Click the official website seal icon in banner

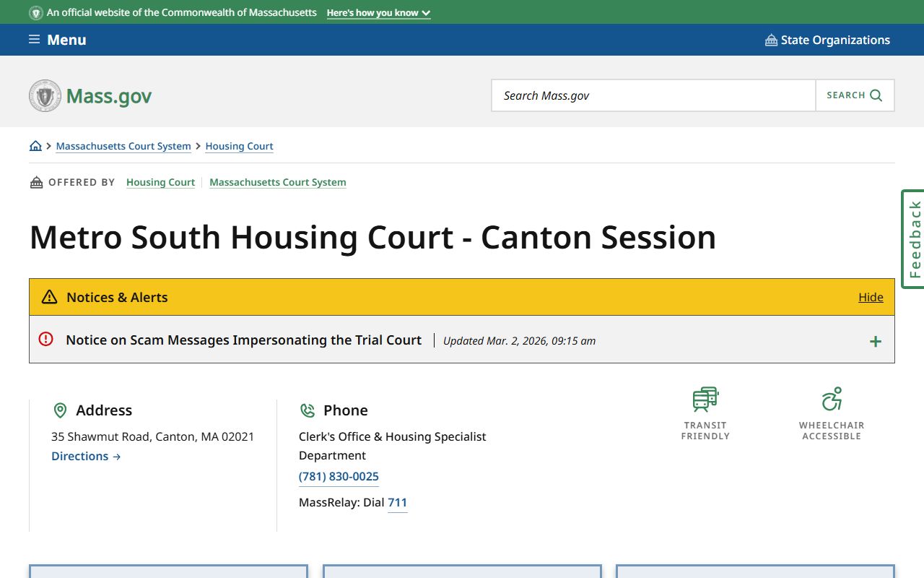click(x=36, y=13)
